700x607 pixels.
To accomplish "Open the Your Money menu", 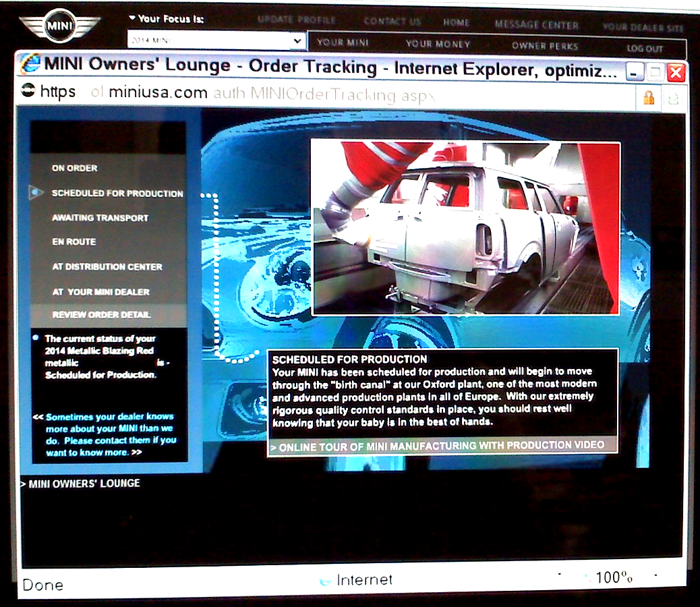I will pyautogui.click(x=438, y=44).
